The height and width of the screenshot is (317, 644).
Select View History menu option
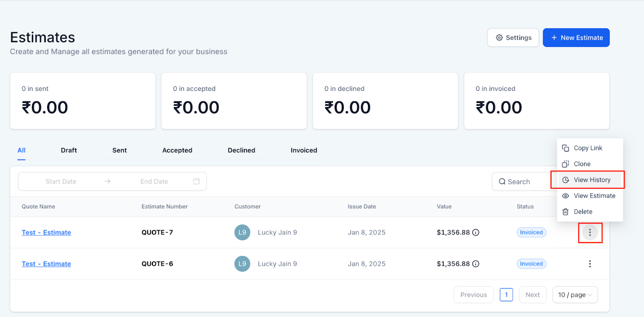point(592,180)
